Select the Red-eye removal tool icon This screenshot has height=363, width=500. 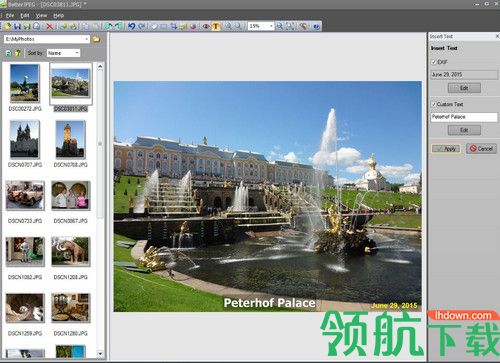tap(206, 26)
